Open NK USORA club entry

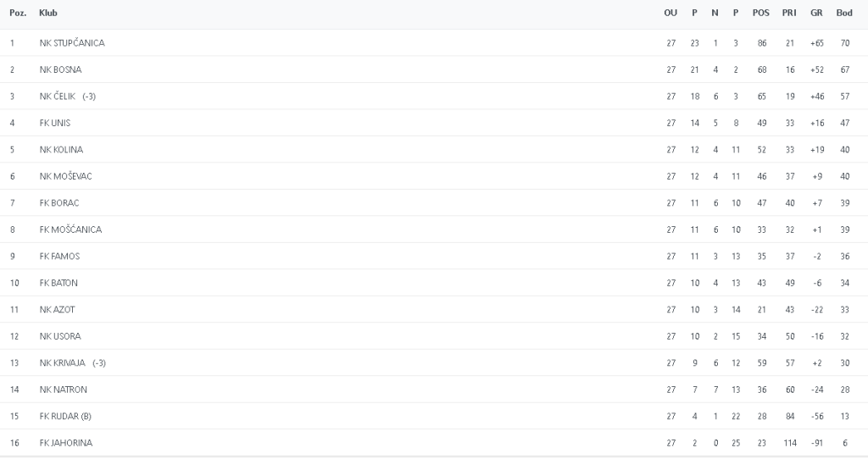point(60,336)
